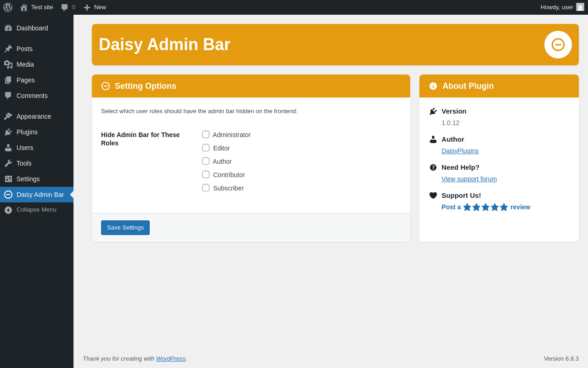This screenshot has height=368, width=588.
Task: Open the View support forum link
Action: (469, 179)
